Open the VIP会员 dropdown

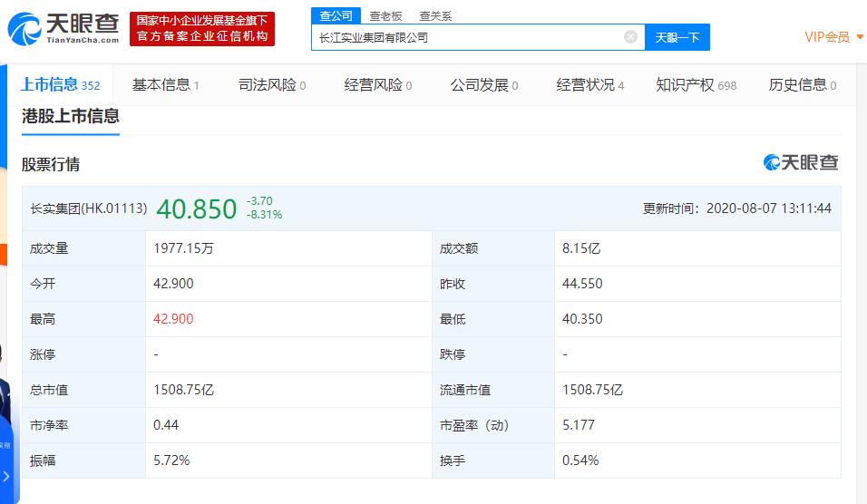point(833,37)
